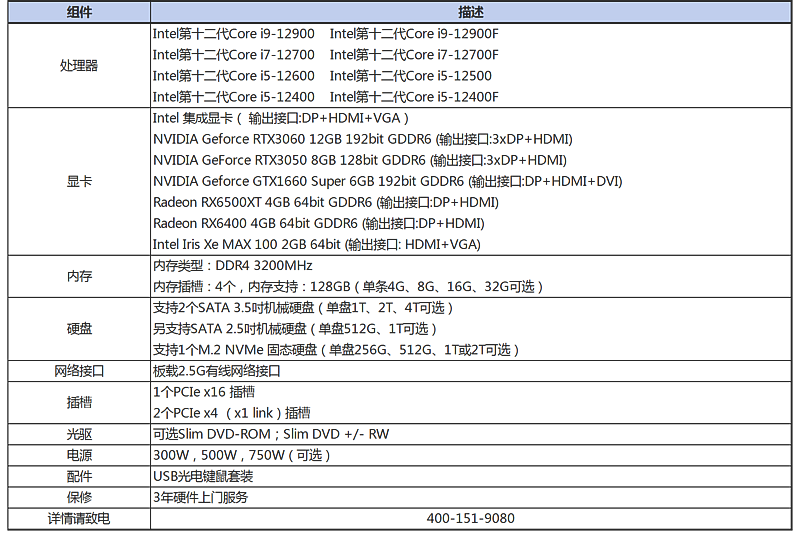Click the 详情请致电 row label

[x=79, y=519]
